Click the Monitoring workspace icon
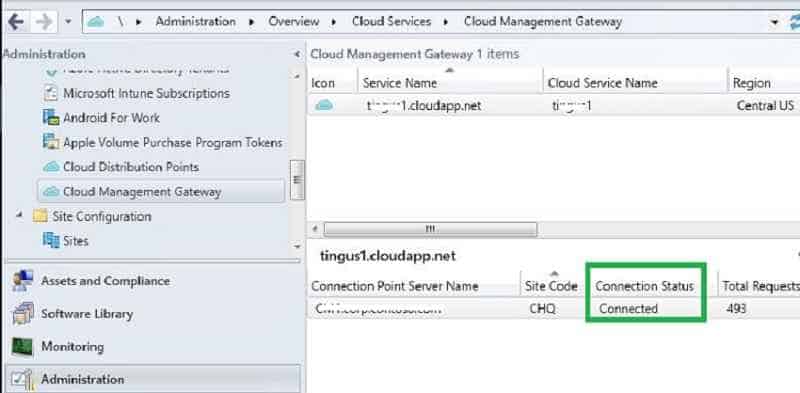 [x=22, y=347]
